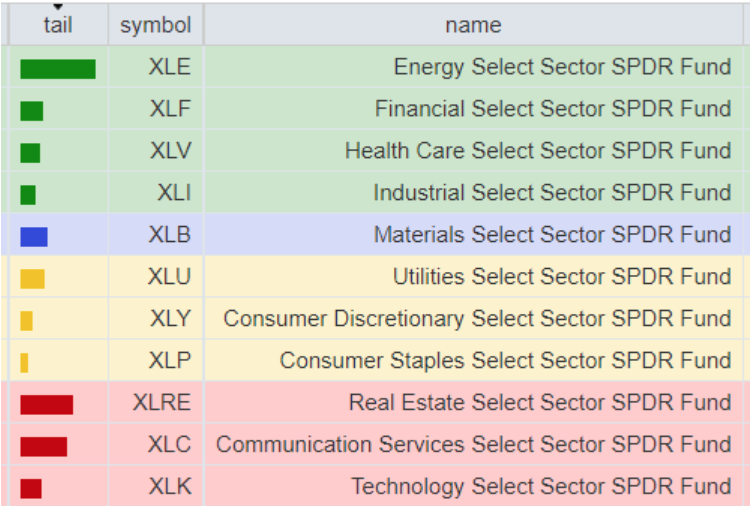The height and width of the screenshot is (506, 750).
Task: Open Communication Services Select Sector SPDR Fund
Action: (473, 445)
